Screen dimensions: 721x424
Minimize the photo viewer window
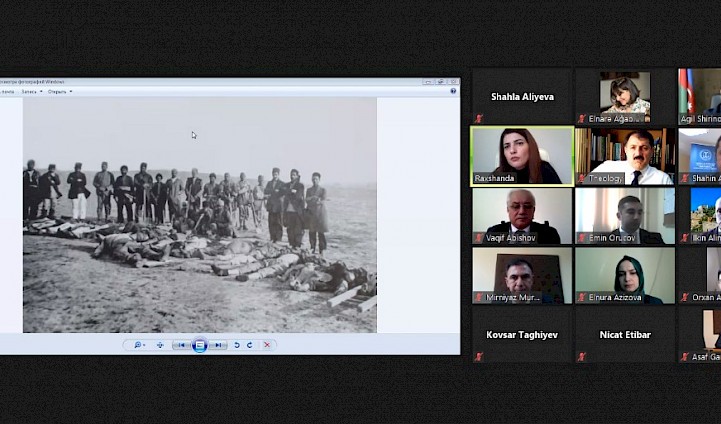pos(428,82)
